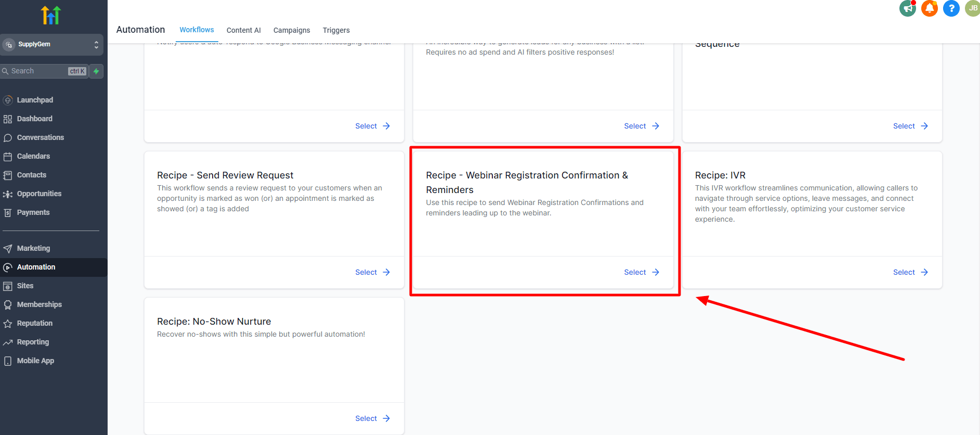Click the Recipe: No-Show Nurture title
Viewport: 980px width, 435px height.
(x=214, y=322)
